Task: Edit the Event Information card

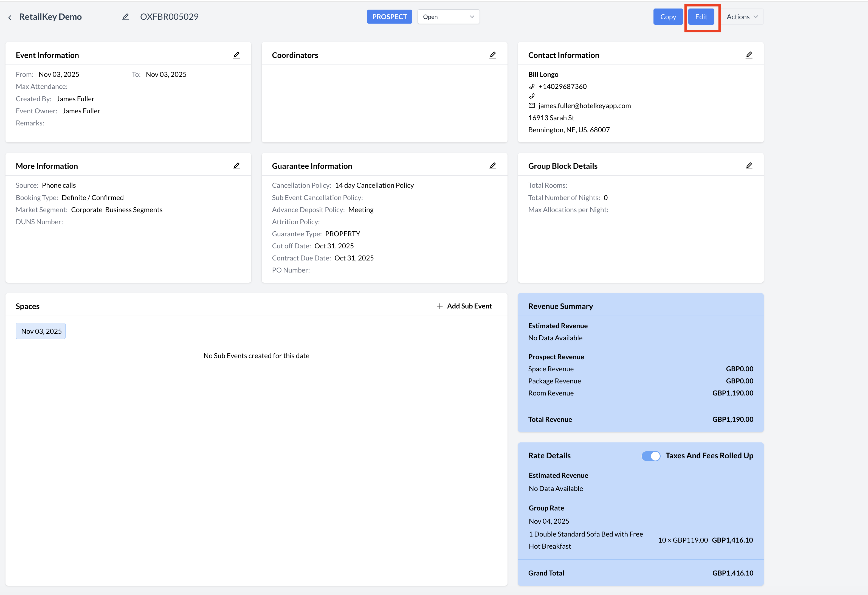Action: [x=236, y=55]
